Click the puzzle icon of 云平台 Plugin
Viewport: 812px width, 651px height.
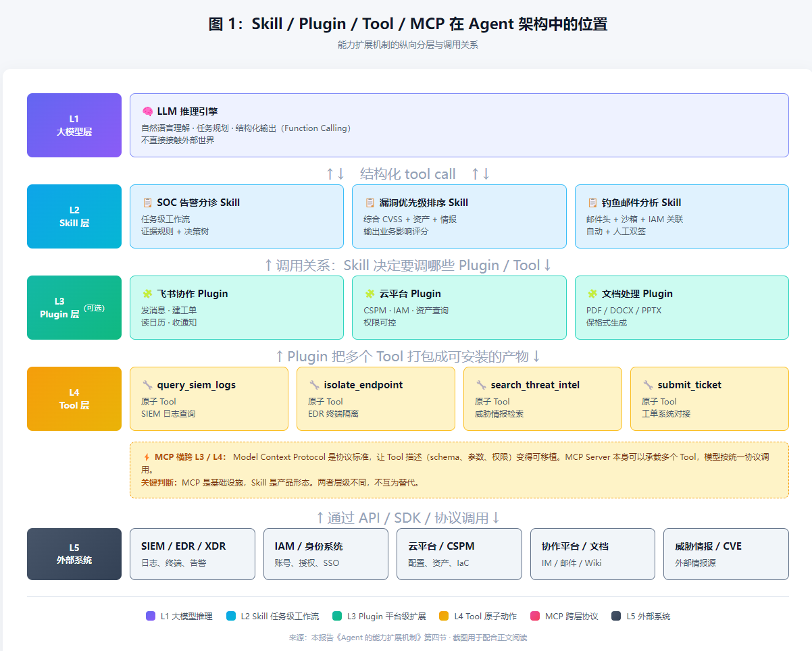point(370,294)
